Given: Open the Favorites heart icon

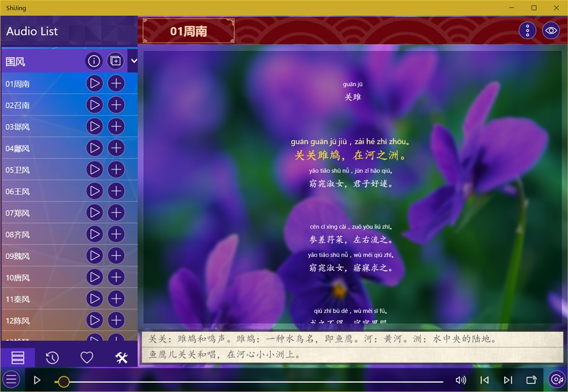Looking at the screenshot, I should click(x=86, y=357).
